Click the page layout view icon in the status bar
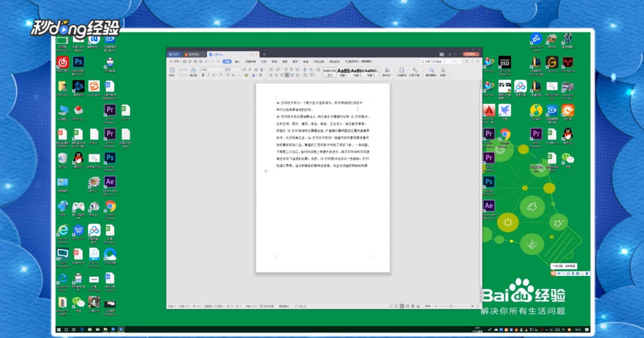The height and width of the screenshot is (338, 644). tap(402, 306)
